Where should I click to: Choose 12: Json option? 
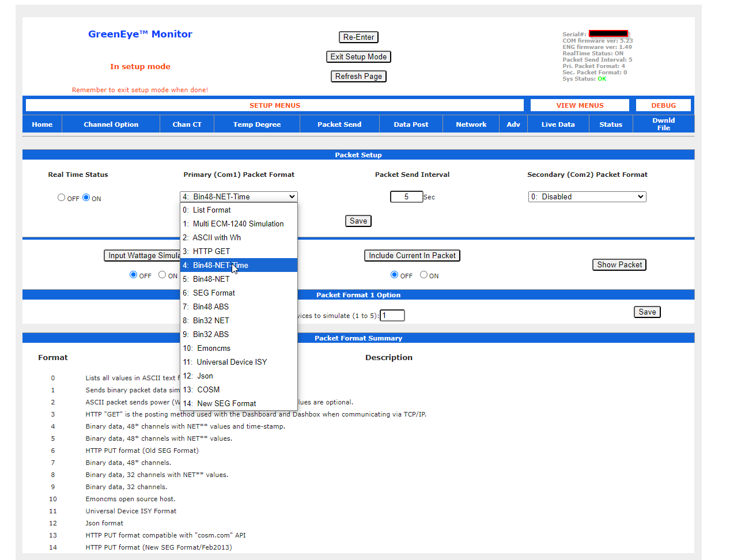coord(239,376)
